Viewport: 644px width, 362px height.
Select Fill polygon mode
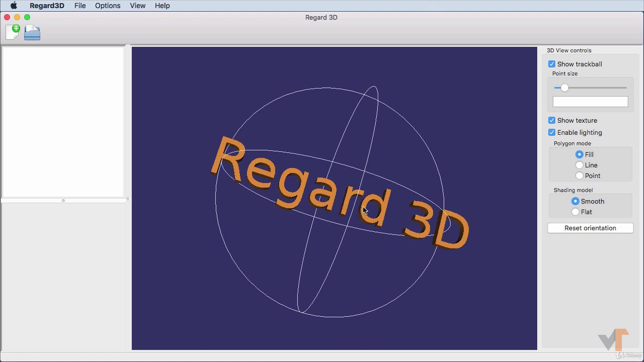[580, 154]
